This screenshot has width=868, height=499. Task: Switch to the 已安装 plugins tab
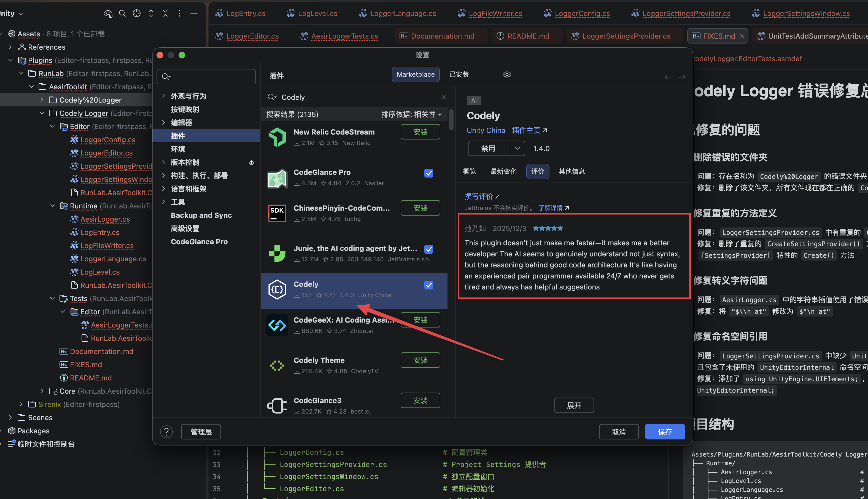point(459,74)
